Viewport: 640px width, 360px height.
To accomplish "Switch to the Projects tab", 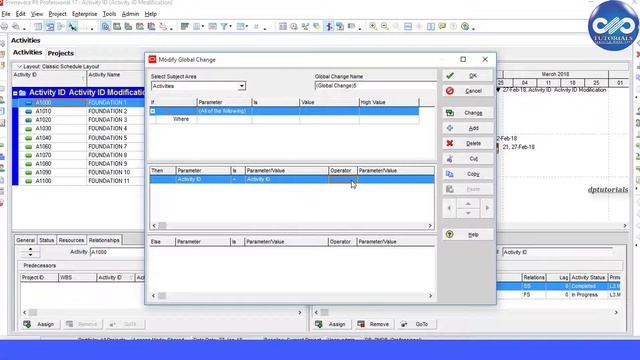I will [60, 53].
